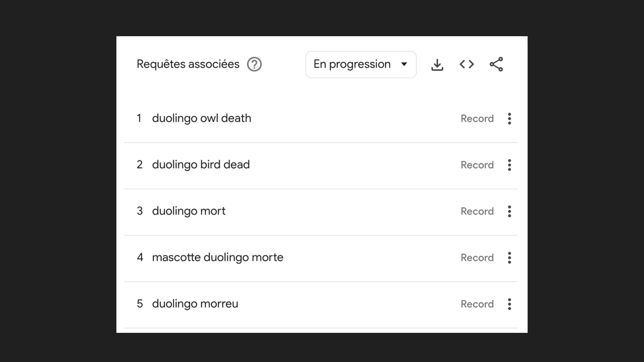Open three-dot menu for mascotte duolingo morte
644x362 pixels.
click(x=509, y=258)
